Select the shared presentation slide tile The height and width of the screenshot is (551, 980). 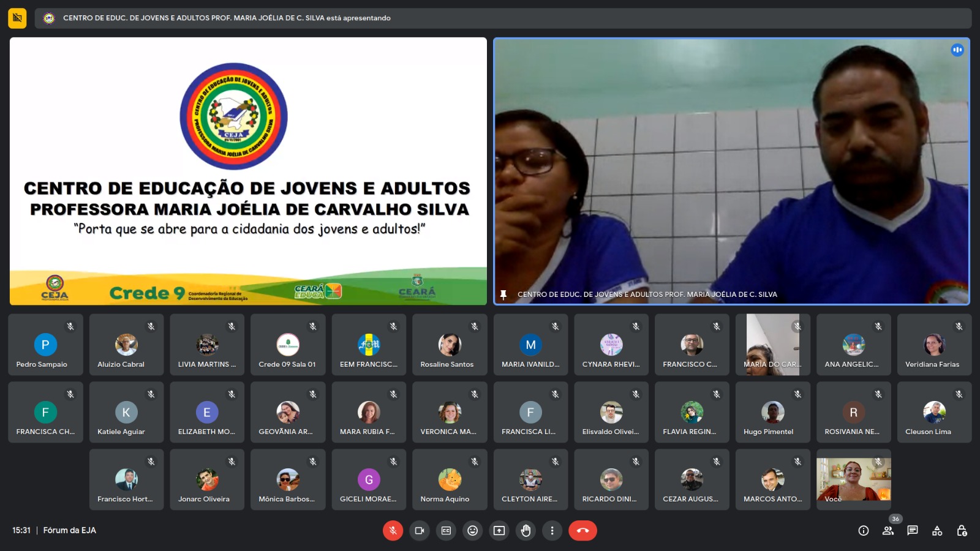(248, 171)
